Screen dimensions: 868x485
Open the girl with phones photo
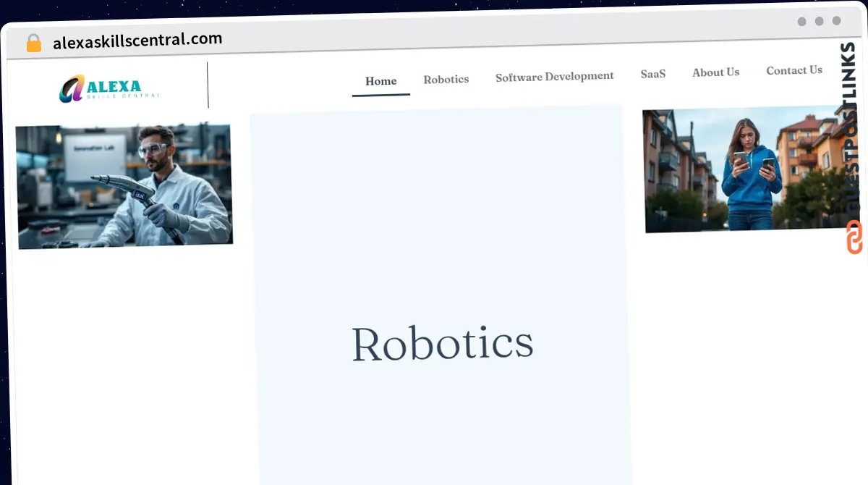[745, 171]
